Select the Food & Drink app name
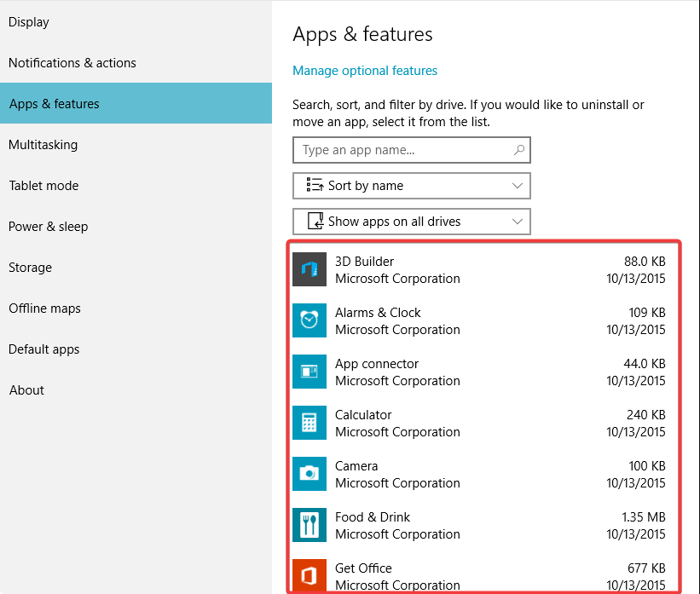The height and width of the screenshot is (594, 700). [373, 516]
